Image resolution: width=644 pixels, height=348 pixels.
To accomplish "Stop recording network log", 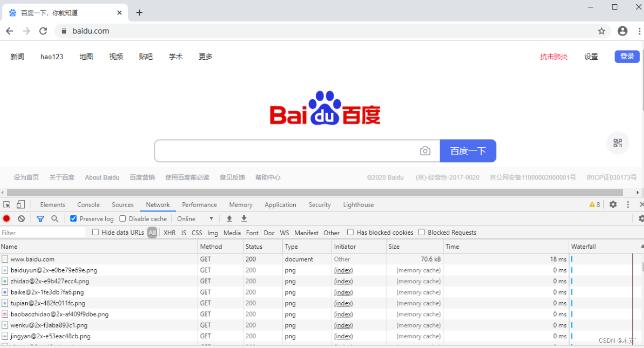I will click(6, 219).
